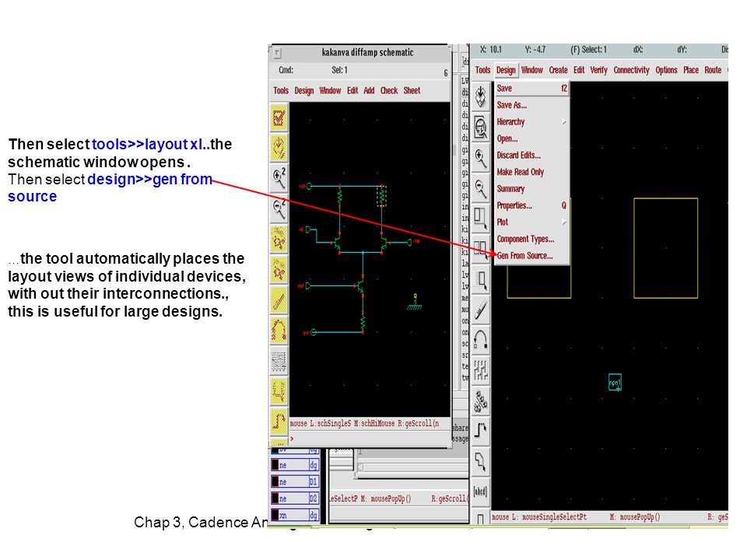Select the Delete tool in schematic toolbar
The image size is (747, 560).
(279, 299)
